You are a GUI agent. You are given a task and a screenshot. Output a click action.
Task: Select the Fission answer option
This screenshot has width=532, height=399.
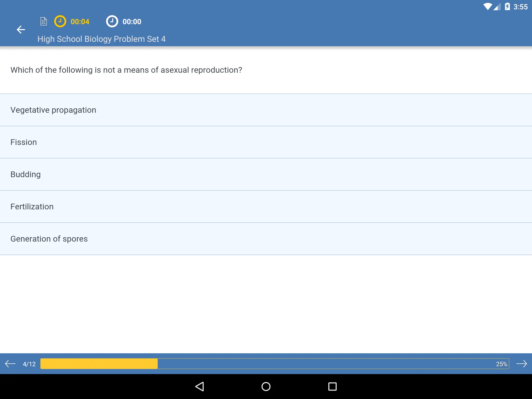click(266, 142)
